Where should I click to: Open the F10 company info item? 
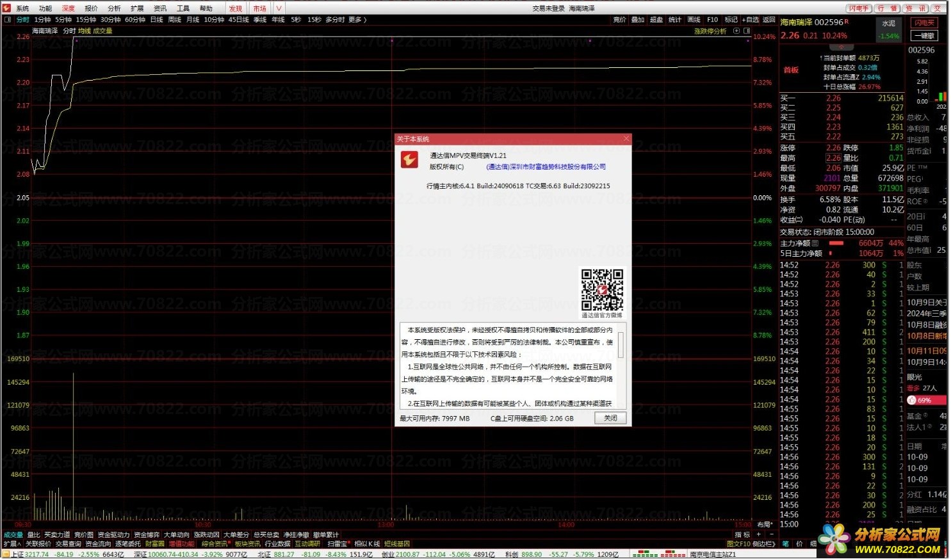point(712,20)
